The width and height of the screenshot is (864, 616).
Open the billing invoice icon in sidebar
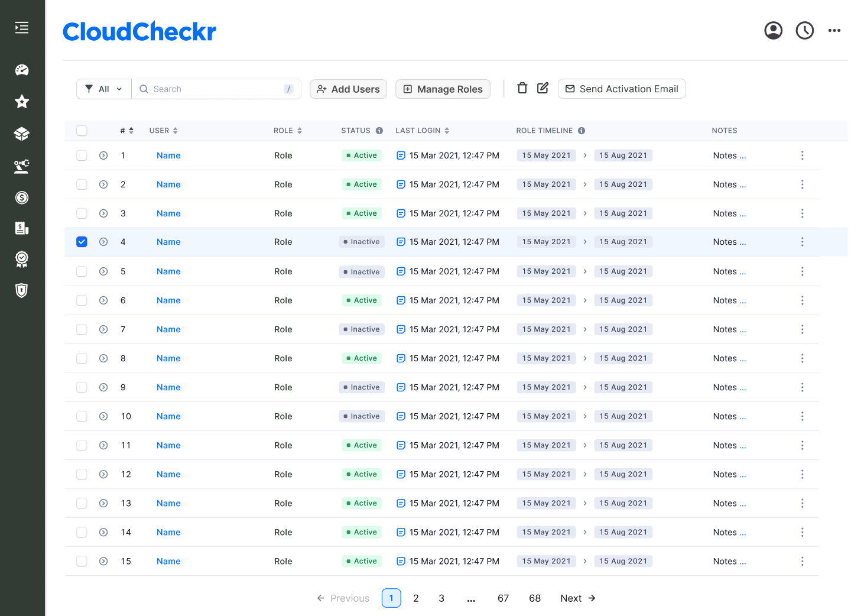[x=22, y=228]
